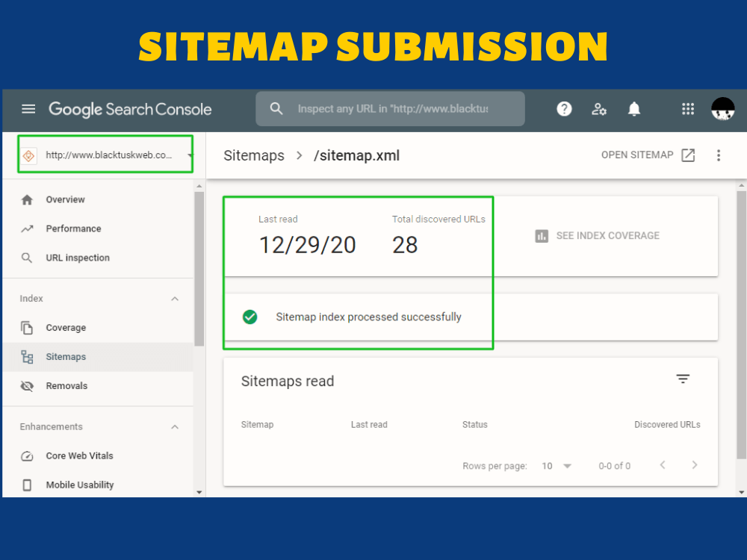Click the Coverage pages icon
Image resolution: width=747 pixels, height=560 pixels.
[27, 328]
